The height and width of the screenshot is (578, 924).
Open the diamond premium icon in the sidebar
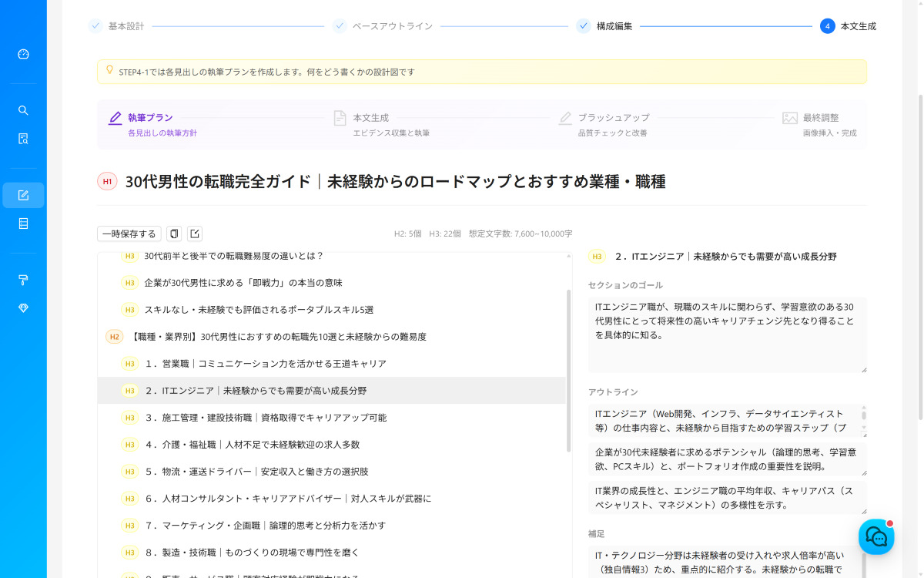(23, 308)
